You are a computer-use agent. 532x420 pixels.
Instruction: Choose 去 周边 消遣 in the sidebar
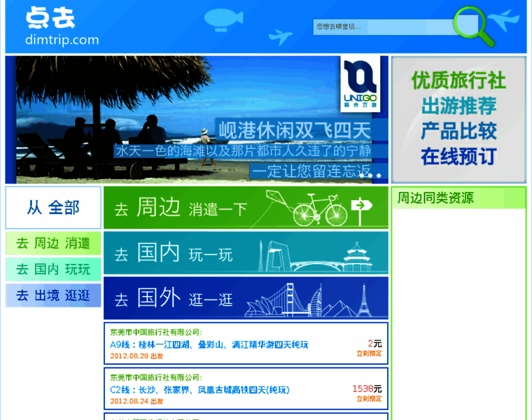point(53,243)
